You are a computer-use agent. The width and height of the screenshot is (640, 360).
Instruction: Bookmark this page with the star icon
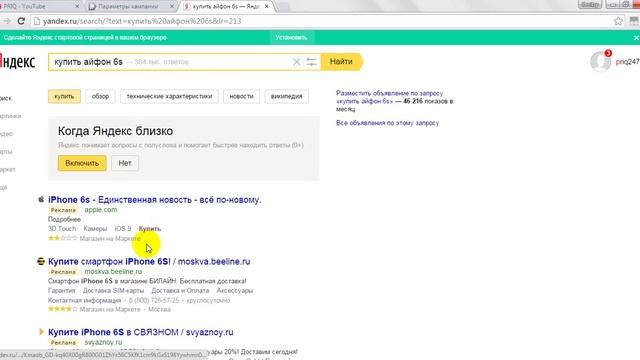click(618, 21)
